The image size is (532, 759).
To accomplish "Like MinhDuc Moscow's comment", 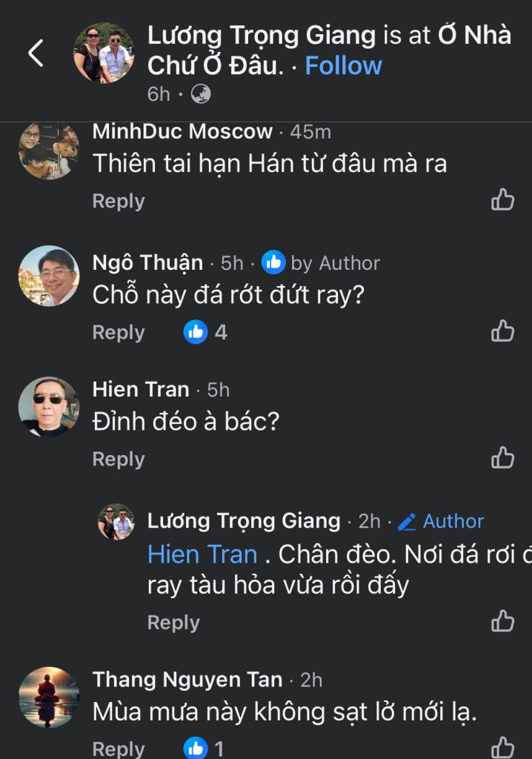I will [x=502, y=199].
